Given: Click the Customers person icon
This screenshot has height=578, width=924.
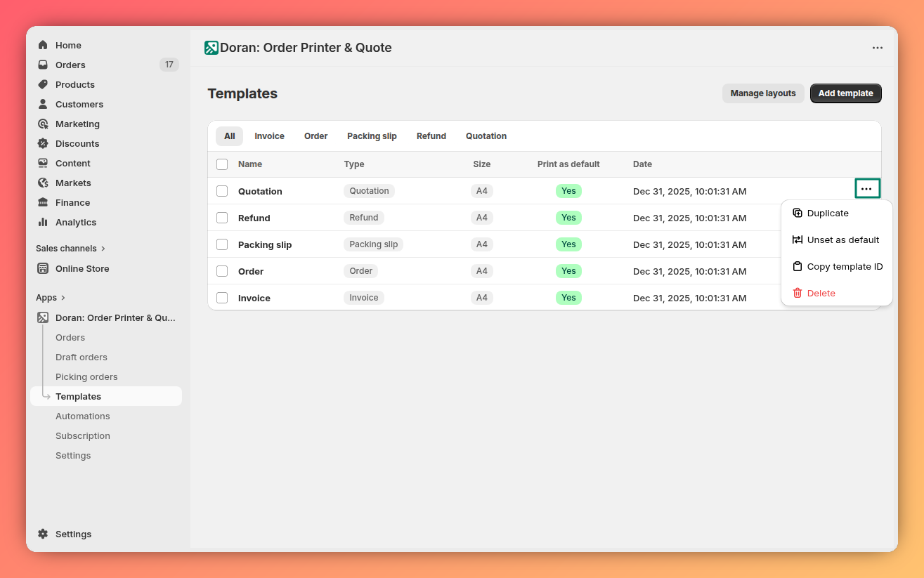Looking at the screenshot, I should tap(43, 104).
